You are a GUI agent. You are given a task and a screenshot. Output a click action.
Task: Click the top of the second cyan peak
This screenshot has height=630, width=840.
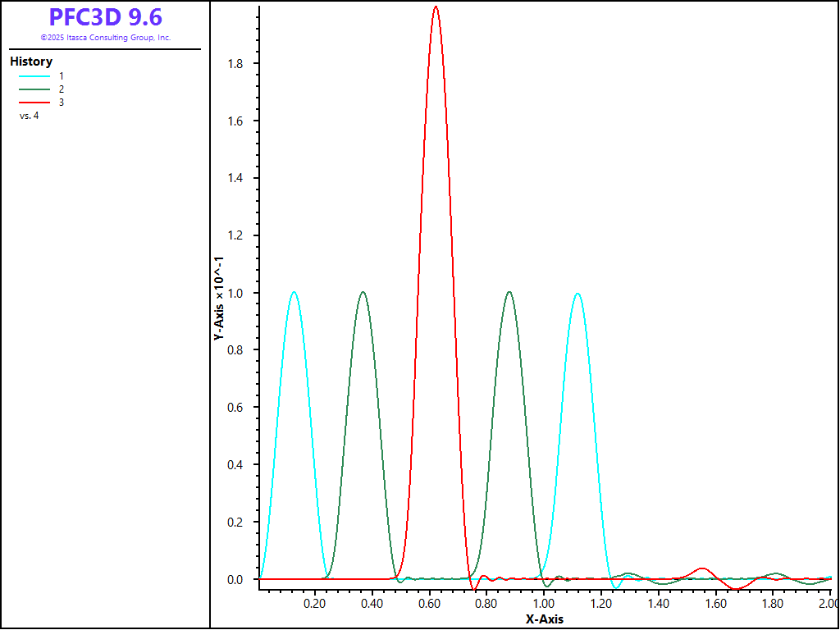click(578, 294)
